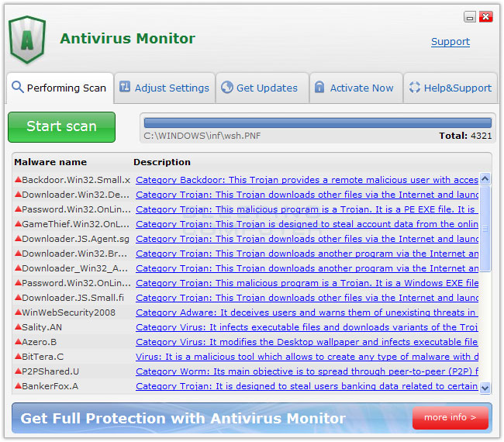Screen dimensions: 504x442
Task: Click the warning triangle beside Azero.B
Action: tap(18, 342)
